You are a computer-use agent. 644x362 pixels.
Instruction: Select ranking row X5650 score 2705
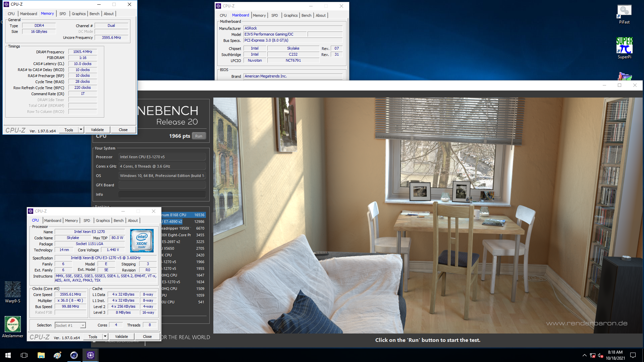183,248
